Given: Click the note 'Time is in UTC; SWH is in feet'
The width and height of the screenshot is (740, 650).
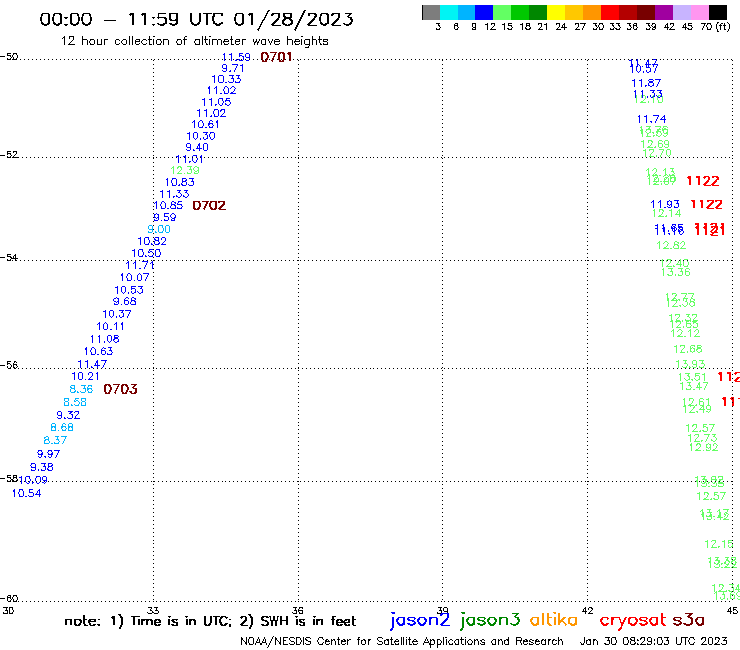Looking at the screenshot, I should [x=210, y=621].
